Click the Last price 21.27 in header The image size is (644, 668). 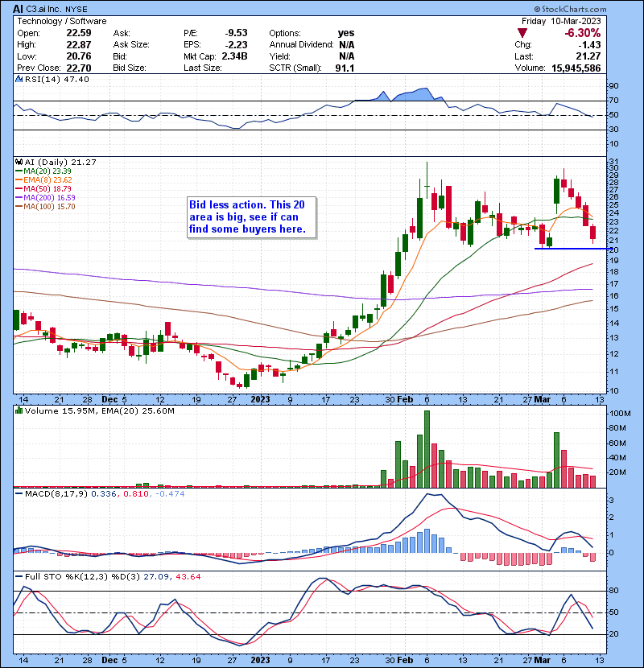588,56
